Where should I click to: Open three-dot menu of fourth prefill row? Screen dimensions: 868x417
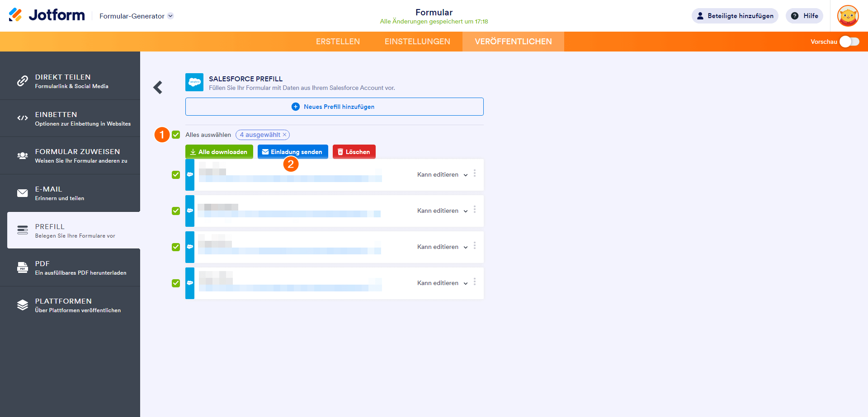coord(475,282)
